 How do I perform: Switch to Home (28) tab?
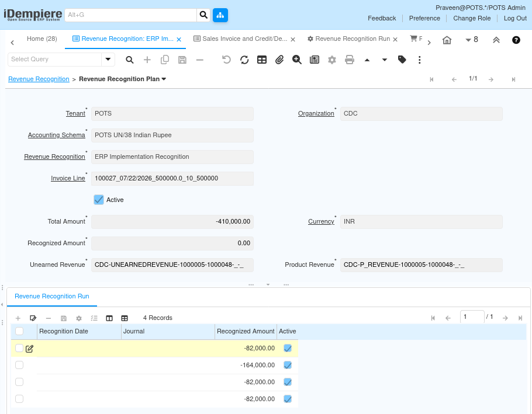coord(42,39)
